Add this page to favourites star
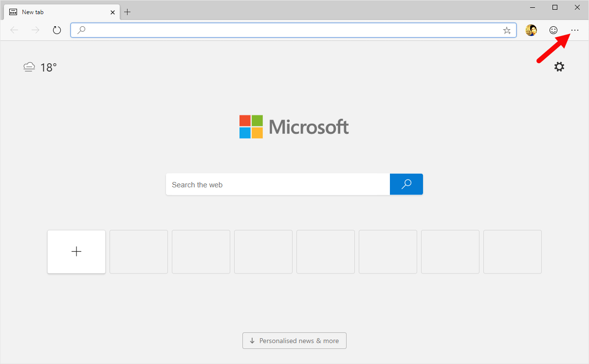 (x=507, y=30)
